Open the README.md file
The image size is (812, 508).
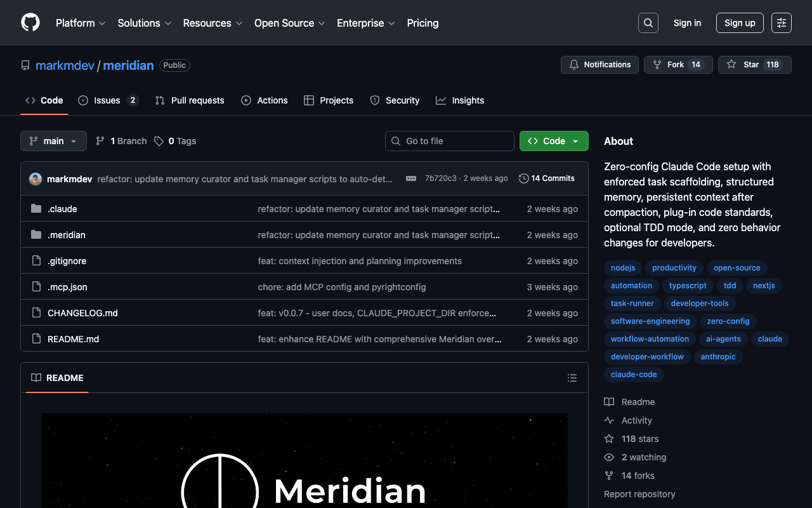(73, 339)
